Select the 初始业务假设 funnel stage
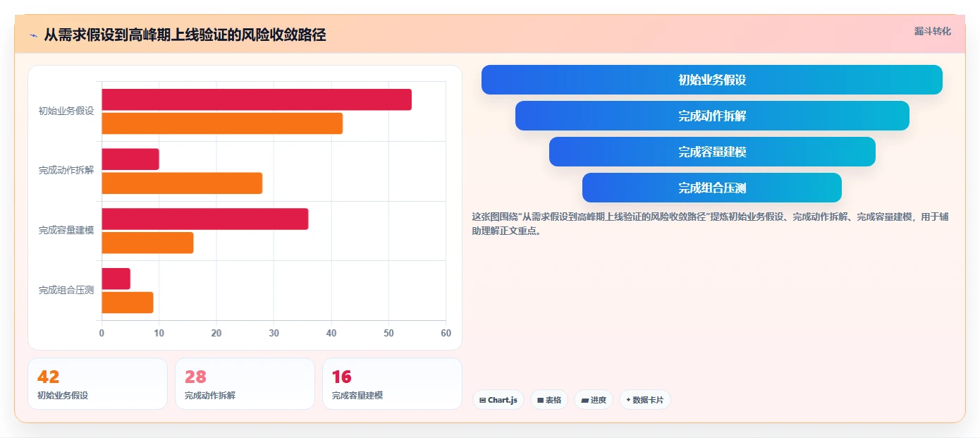The image size is (980, 438). pos(712,80)
